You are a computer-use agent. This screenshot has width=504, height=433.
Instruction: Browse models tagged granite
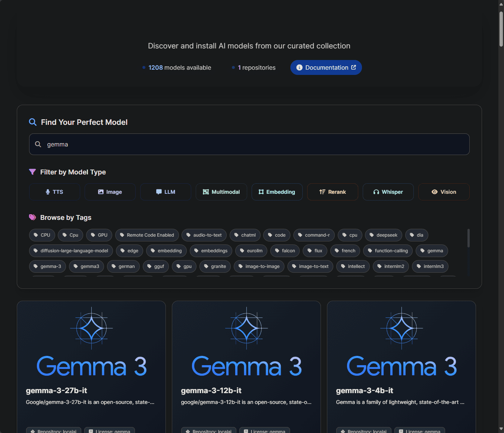pos(215,266)
